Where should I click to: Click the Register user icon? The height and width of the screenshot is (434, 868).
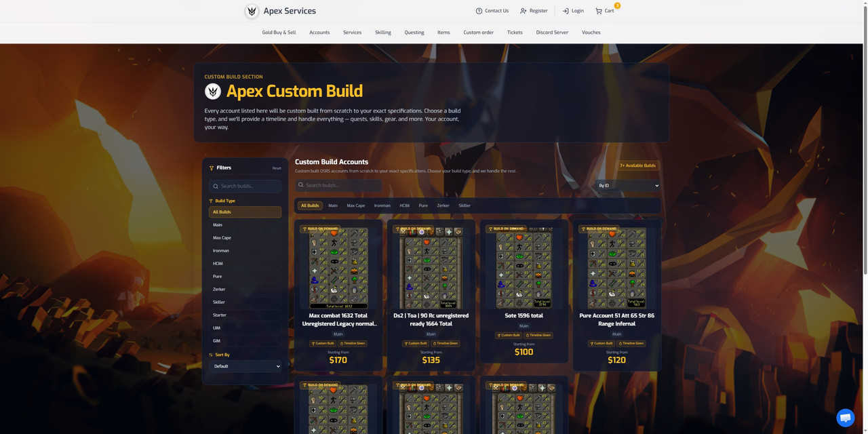coord(524,11)
